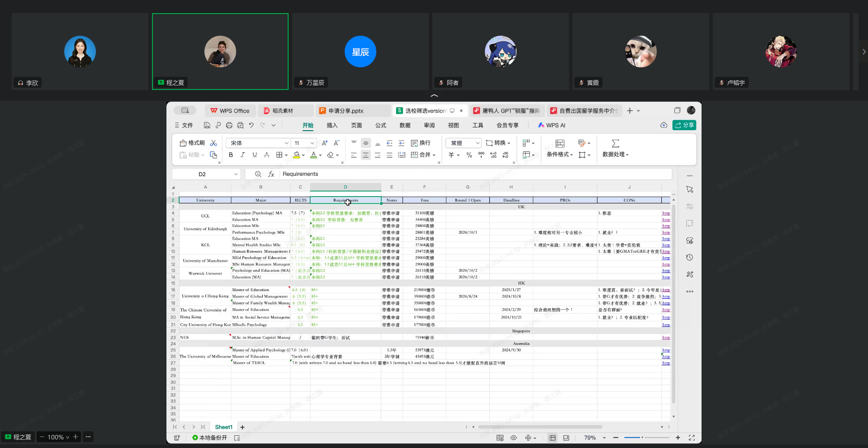Open the font name 宋体 dropdown
Viewport: 868px width, 448px height.
point(286,143)
